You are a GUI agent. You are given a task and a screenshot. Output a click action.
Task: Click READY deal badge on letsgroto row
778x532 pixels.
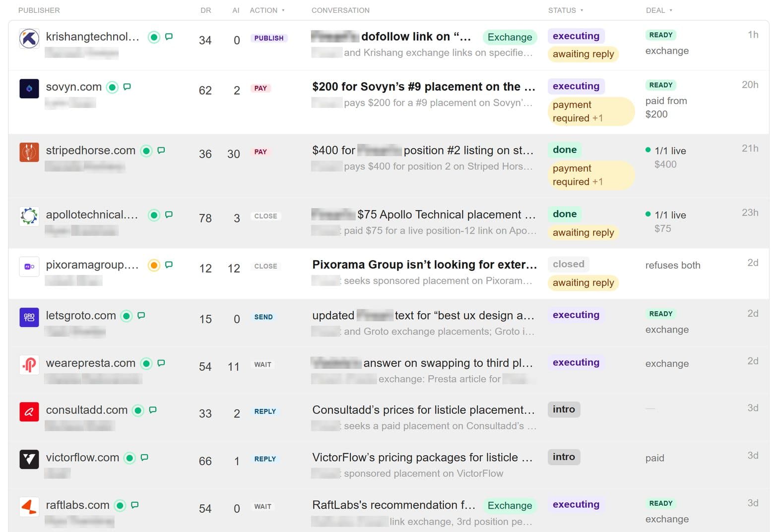[x=661, y=314]
